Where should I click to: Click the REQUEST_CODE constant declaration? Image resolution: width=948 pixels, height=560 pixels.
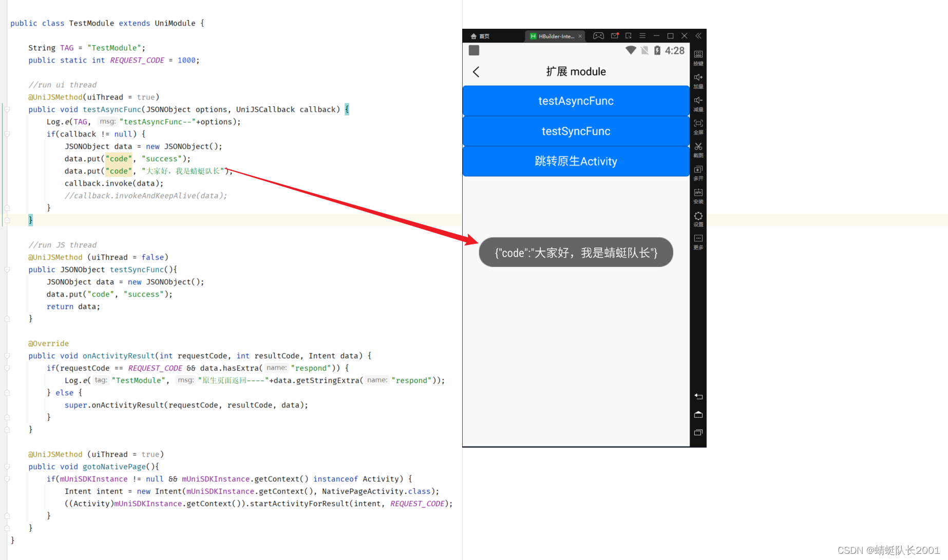pyautogui.click(x=137, y=60)
